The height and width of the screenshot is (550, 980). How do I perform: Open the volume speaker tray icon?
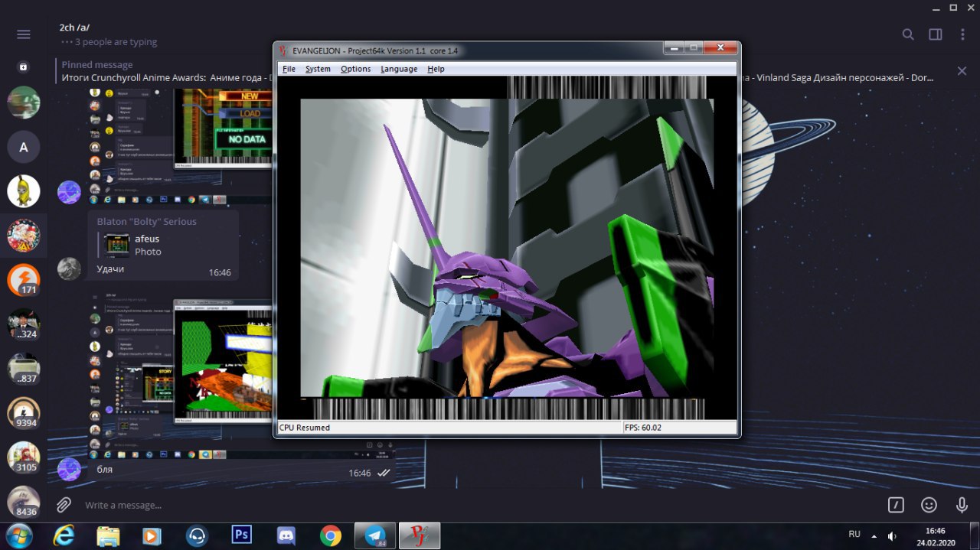[x=892, y=535]
